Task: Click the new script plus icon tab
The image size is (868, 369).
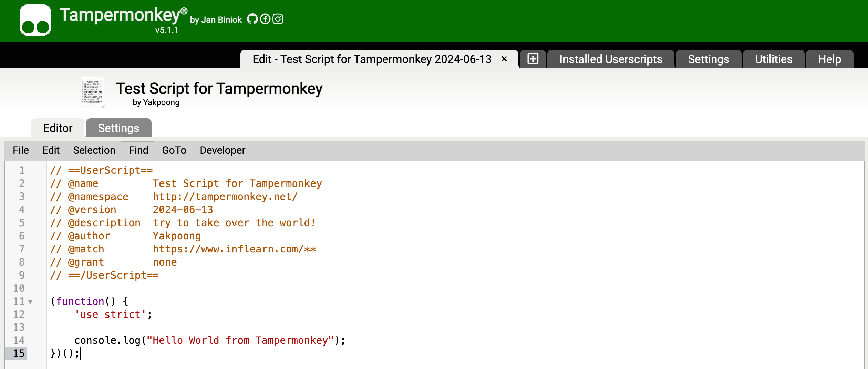Action: click(533, 59)
